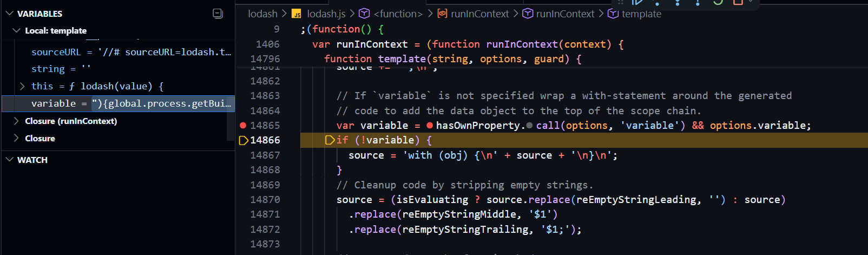Click the Step Over debug icon
Image resolution: width=868 pixels, height=255 pixels.
657,2
